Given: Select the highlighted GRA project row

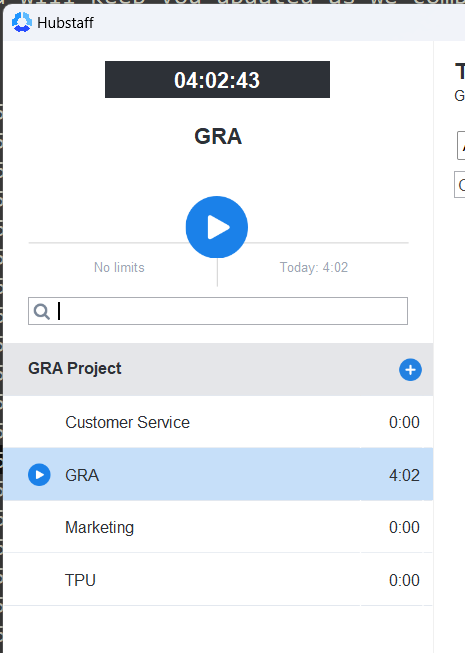Looking at the screenshot, I should pos(218,474).
